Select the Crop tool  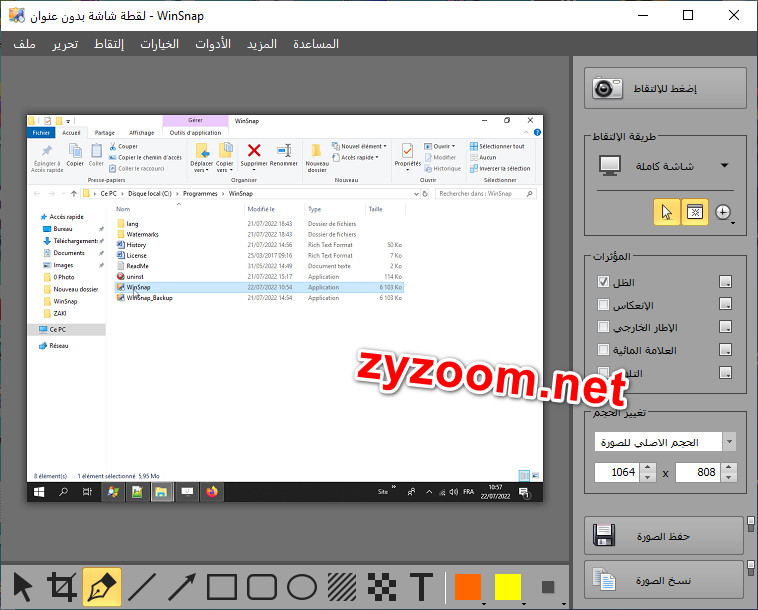pos(62,587)
